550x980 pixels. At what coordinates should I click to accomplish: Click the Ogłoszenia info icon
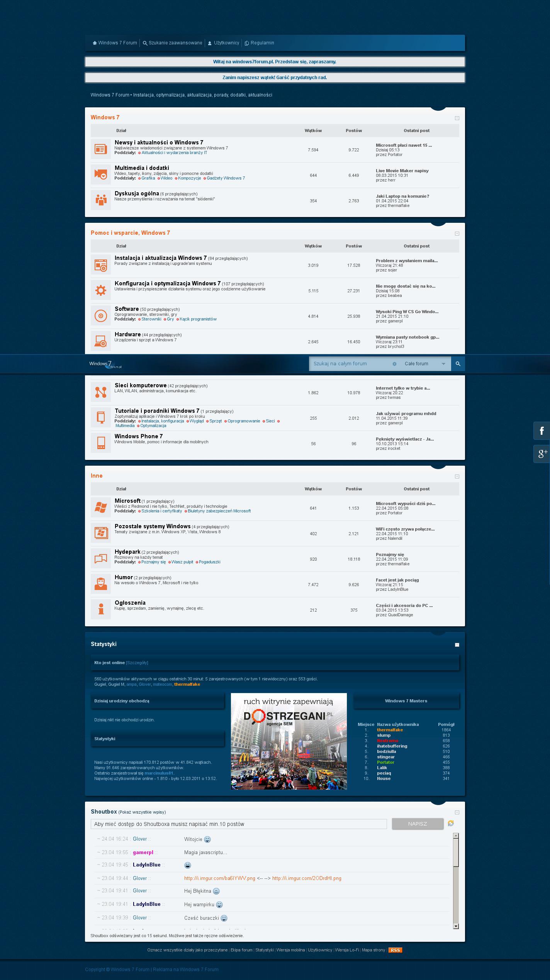pos(101,609)
